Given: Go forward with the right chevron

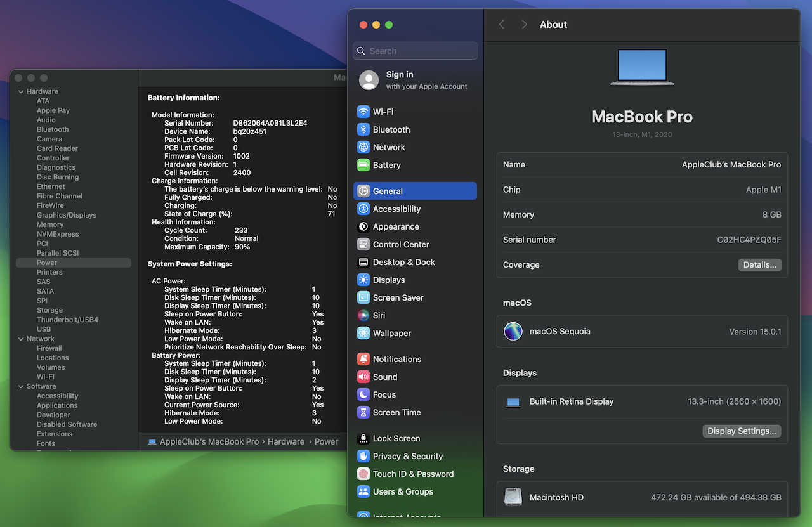Looking at the screenshot, I should (x=524, y=25).
